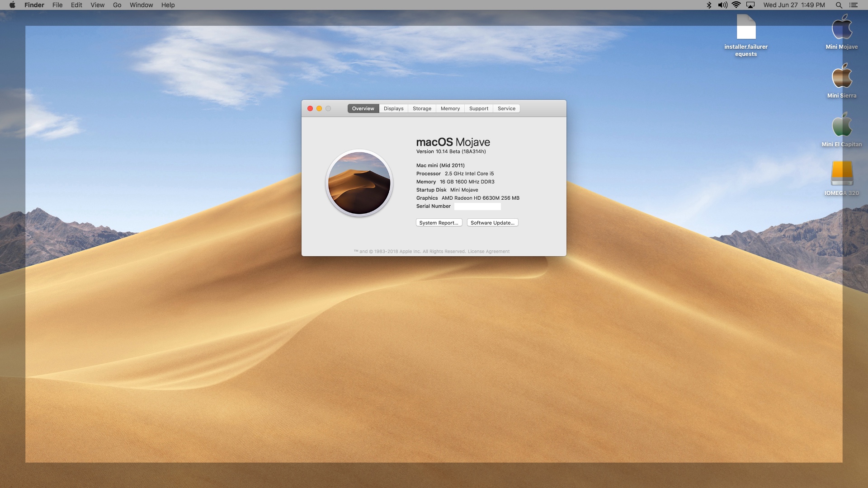Viewport: 868px width, 488px height.
Task: Click the Overview tab in About This Mac
Action: click(x=363, y=108)
